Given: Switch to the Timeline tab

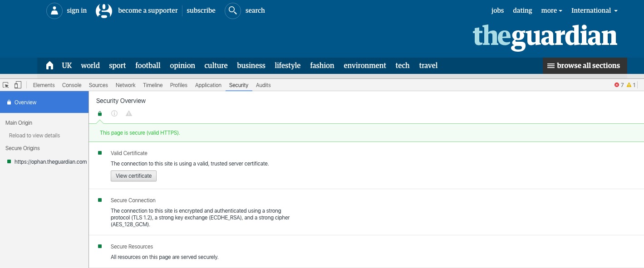Looking at the screenshot, I should click(x=153, y=85).
